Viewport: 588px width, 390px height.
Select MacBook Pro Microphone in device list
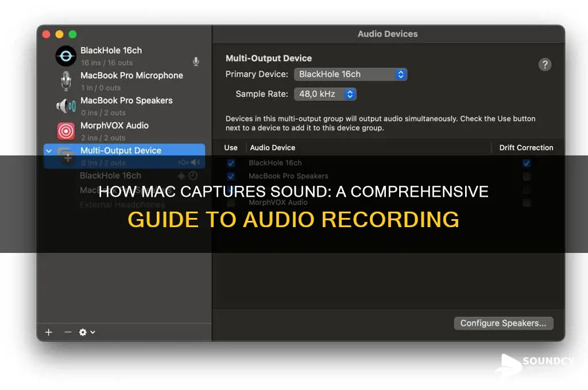tap(125, 81)
